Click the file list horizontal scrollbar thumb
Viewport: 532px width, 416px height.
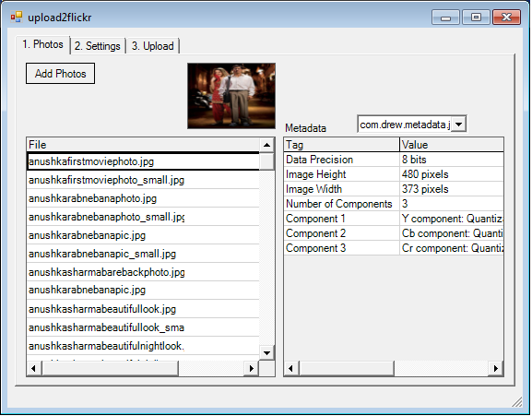tap(110, 368)
